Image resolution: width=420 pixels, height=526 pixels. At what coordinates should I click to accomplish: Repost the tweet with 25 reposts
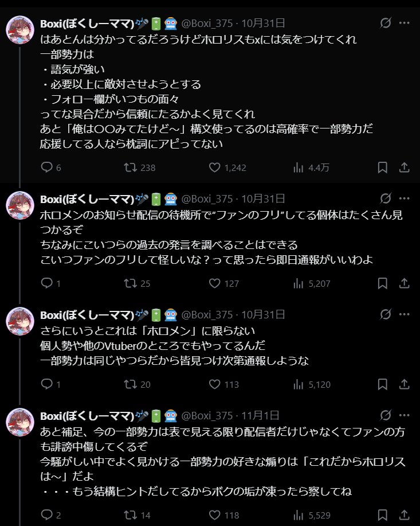point(131,283)
